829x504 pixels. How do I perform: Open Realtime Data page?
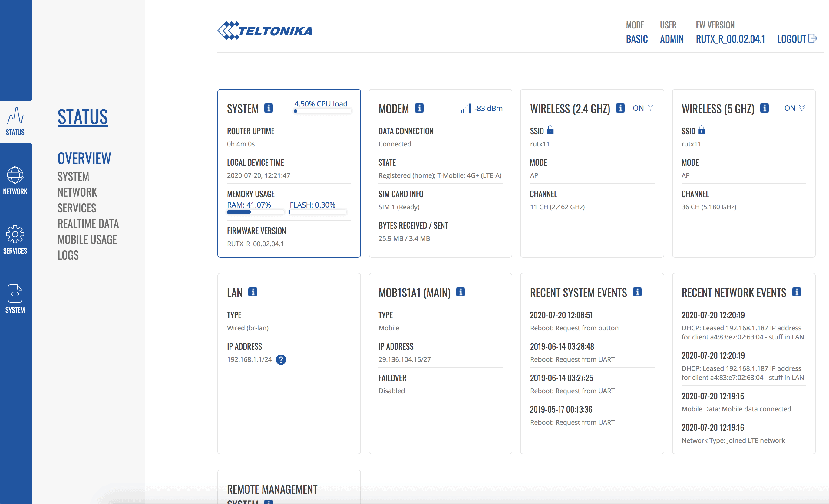coord(88,224)
